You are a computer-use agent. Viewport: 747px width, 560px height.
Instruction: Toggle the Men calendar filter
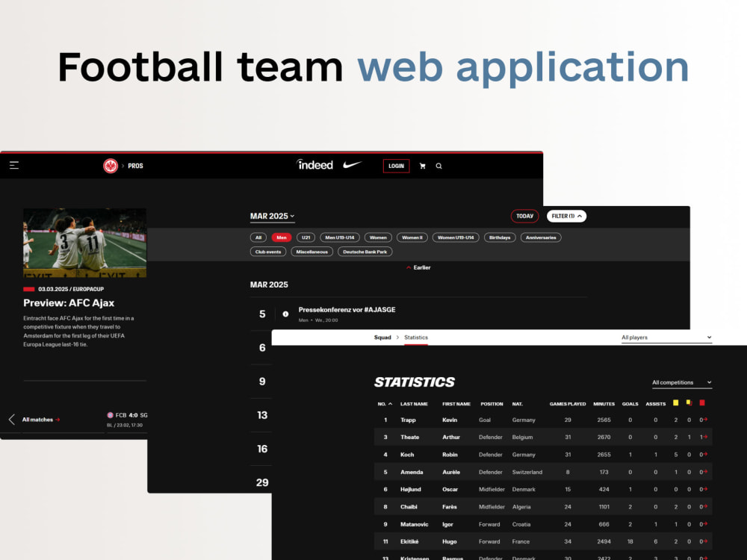click(x=282, y=237)
